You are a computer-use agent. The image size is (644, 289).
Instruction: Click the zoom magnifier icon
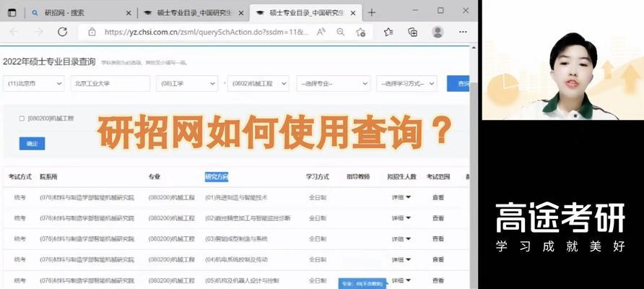pos(341,32)
